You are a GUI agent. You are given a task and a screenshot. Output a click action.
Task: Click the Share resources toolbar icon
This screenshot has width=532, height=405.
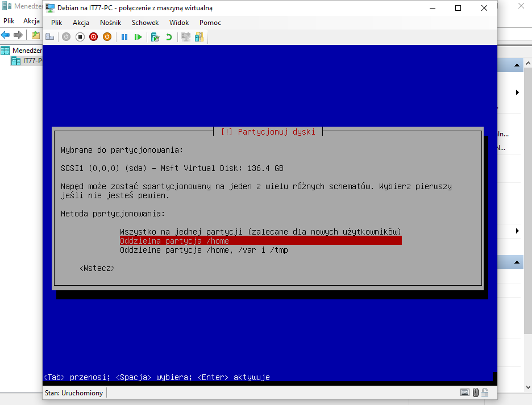coord(198,37)
